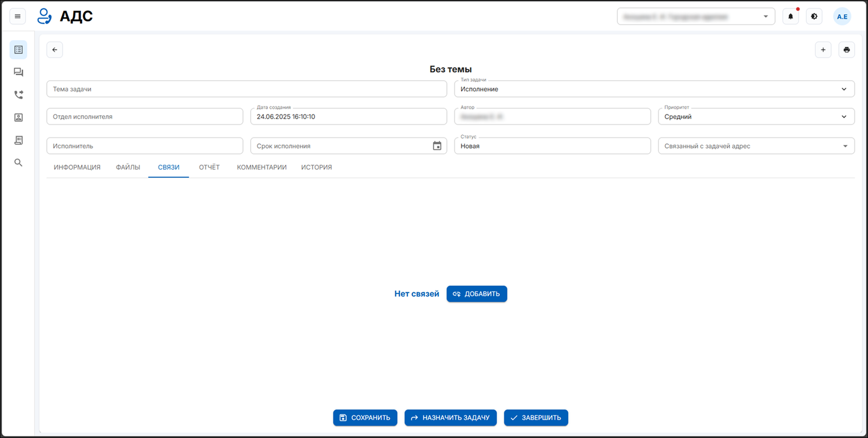Open the task list sidebar icon
Viewport: 868px width, 438px height.
coord(19,50)
